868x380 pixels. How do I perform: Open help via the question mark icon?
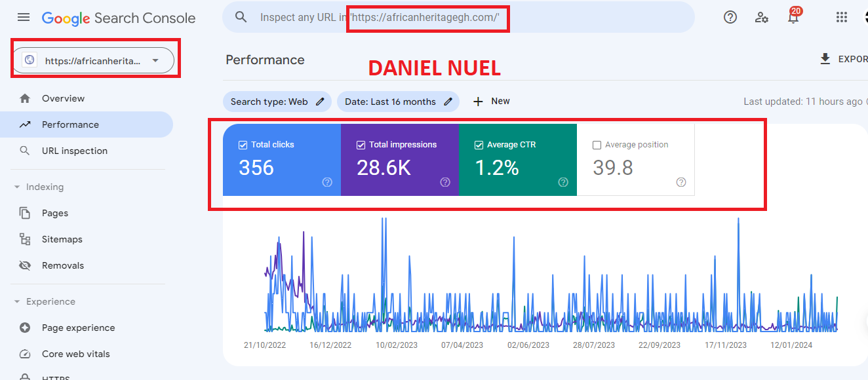[730, 17]
